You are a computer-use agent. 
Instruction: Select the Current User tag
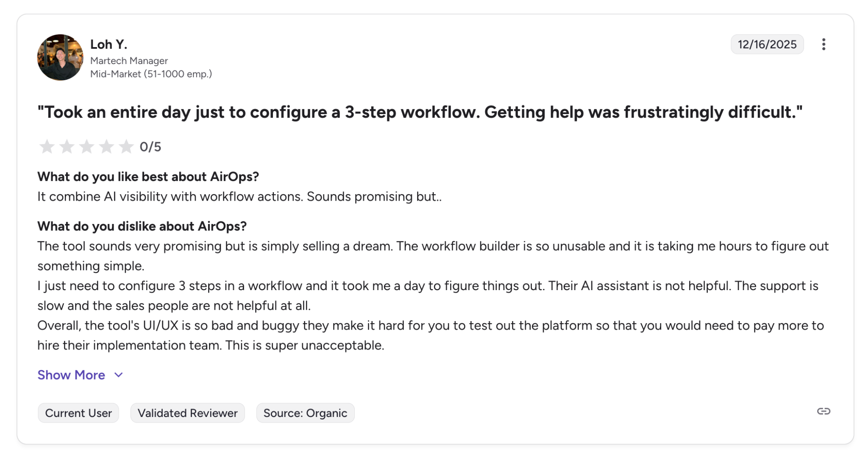tap(78, 413)
